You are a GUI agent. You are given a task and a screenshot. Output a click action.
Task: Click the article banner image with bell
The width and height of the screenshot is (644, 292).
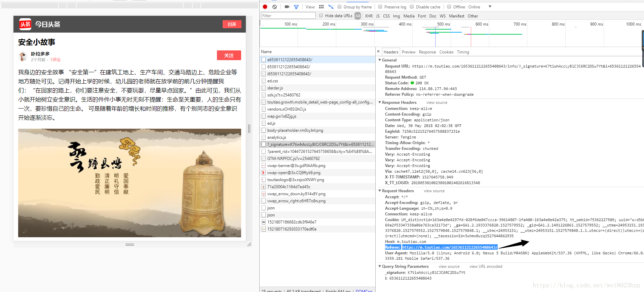point(129,183)
